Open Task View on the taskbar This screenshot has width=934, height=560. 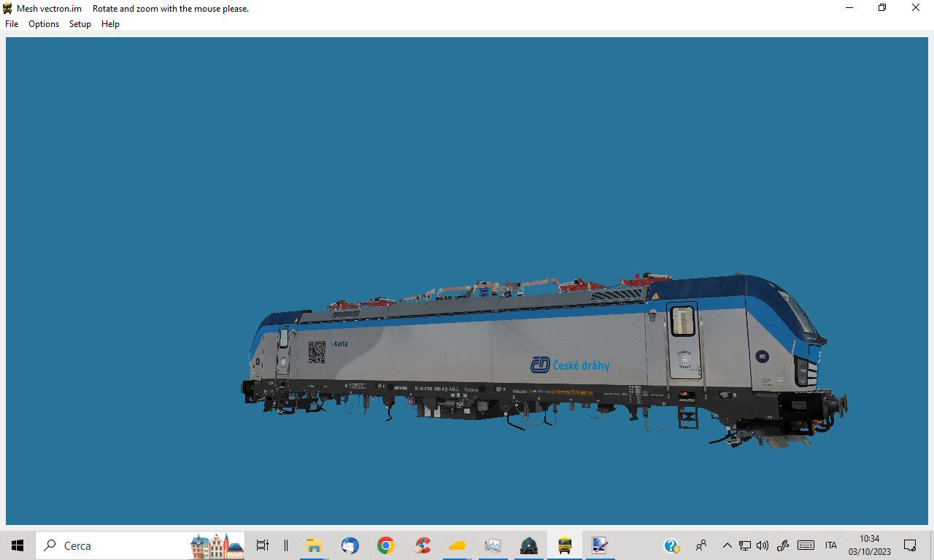pyautogui.click(x=263, y=545)
